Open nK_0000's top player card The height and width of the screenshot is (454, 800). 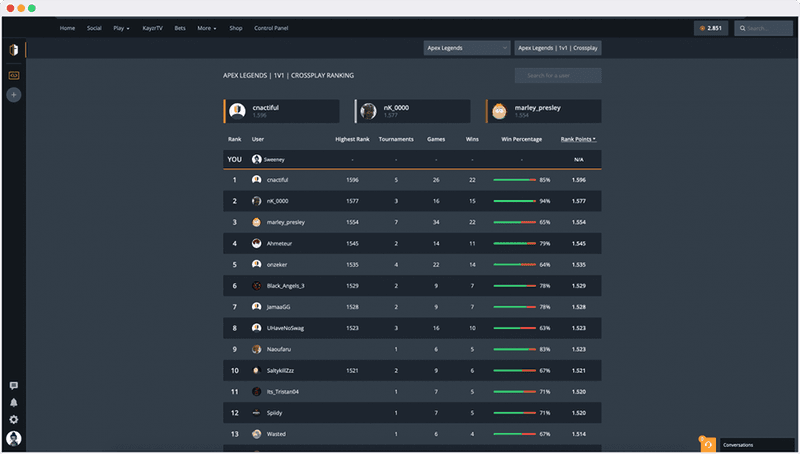[412, 111]
